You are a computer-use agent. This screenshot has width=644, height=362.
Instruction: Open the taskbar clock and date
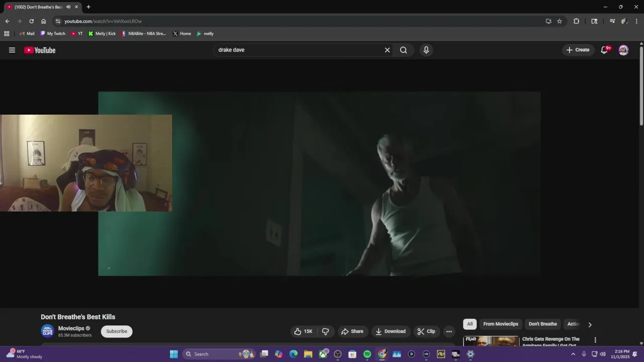620,354
